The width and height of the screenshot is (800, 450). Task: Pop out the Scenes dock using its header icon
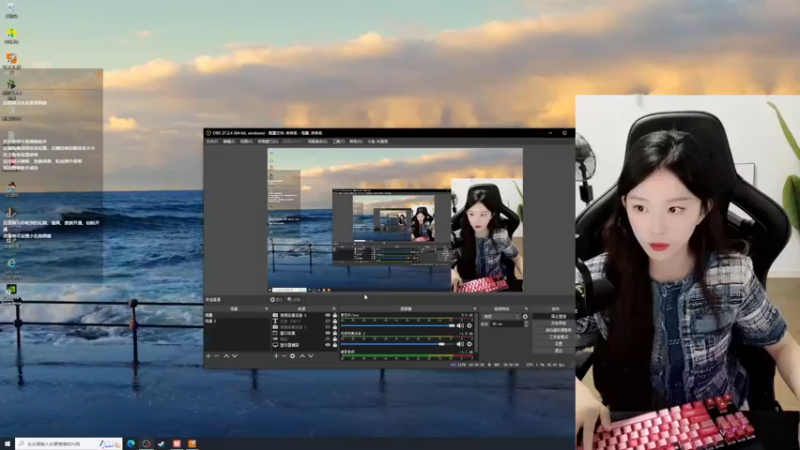coord(266,309)
